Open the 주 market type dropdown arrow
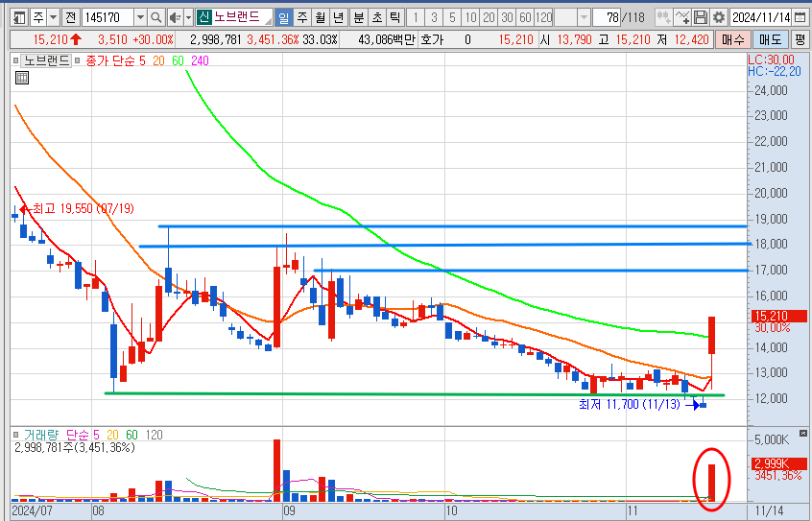Viewport: 812px width, 521px height. (x=54, y=18)
